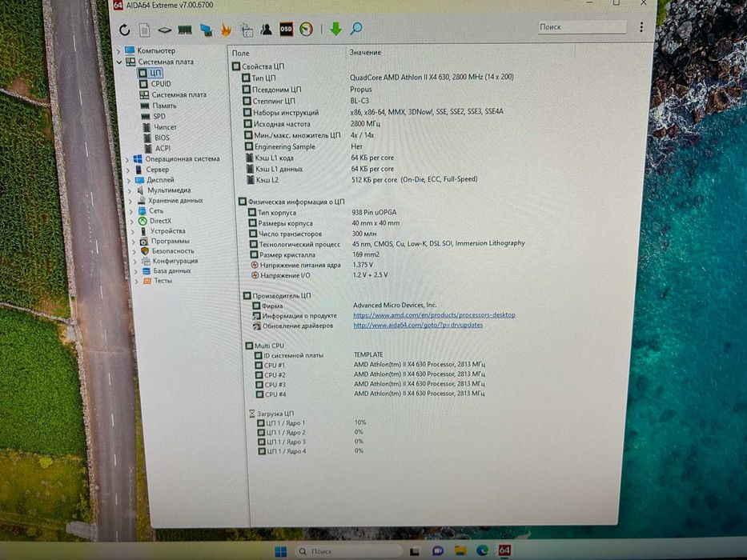Launch the flame stability test icon
This screenshot has height=560, width=747.
point(226,30)
